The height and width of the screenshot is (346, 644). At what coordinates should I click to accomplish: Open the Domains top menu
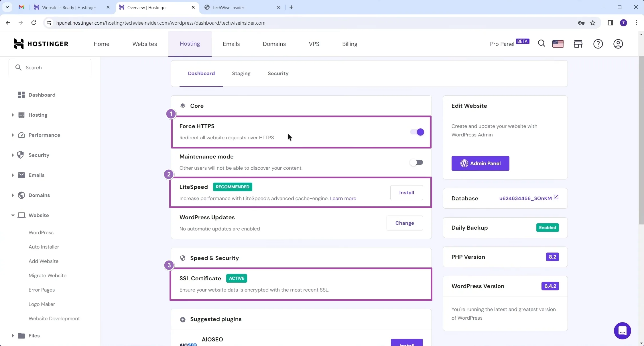coord(274,44)
